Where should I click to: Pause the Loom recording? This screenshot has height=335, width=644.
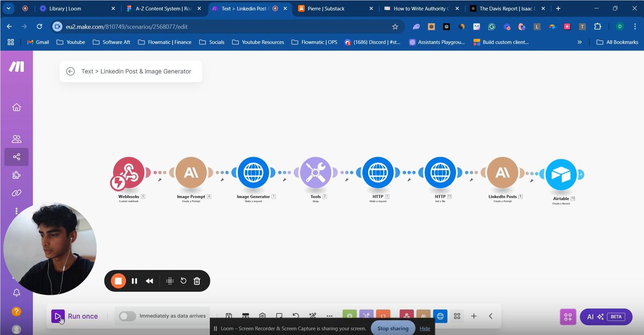tap(134, 280)
